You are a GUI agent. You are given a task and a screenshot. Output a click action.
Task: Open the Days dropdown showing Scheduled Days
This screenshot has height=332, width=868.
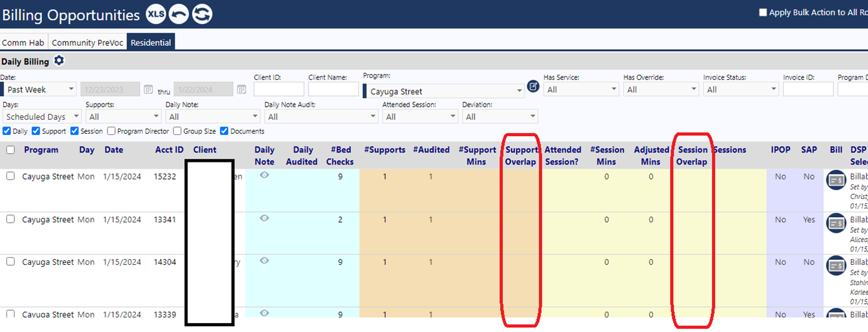(x=42, y=117)
